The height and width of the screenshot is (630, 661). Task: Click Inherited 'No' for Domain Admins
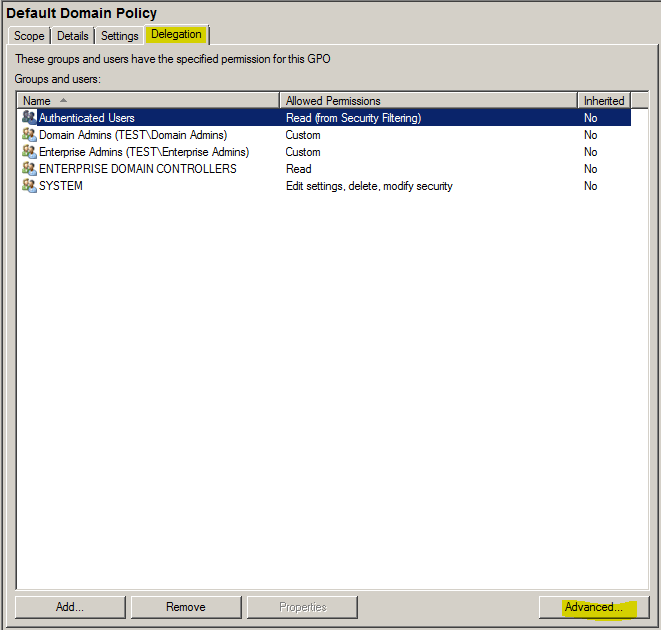click(590, 135)
